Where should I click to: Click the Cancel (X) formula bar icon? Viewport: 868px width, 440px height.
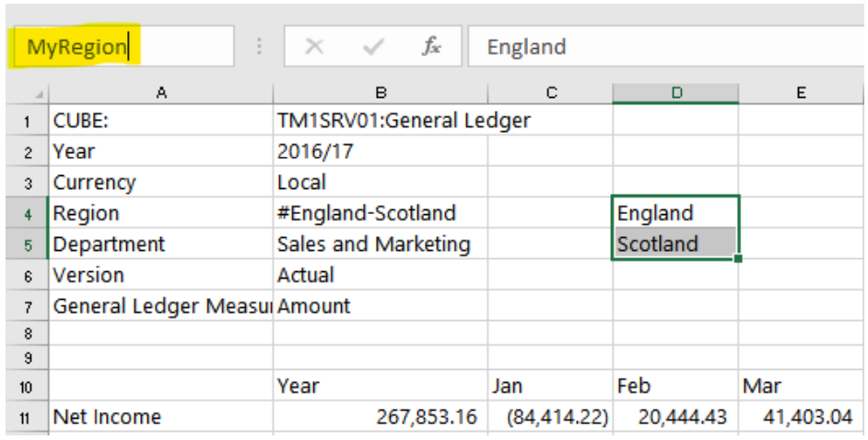click(x=314, y=46)
